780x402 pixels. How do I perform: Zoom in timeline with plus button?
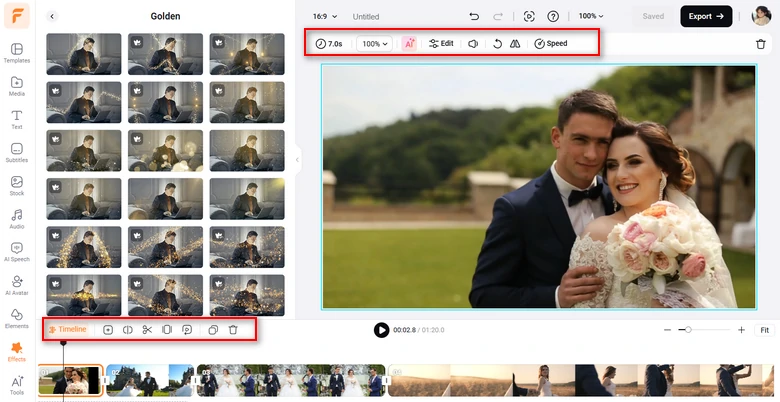click(x=741, y=330)
